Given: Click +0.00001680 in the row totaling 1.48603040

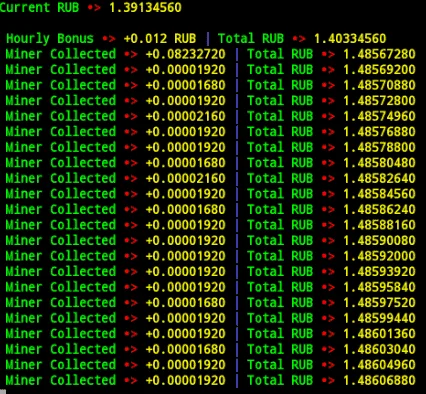Looking at the screenshot, I should tap(186, 349).
